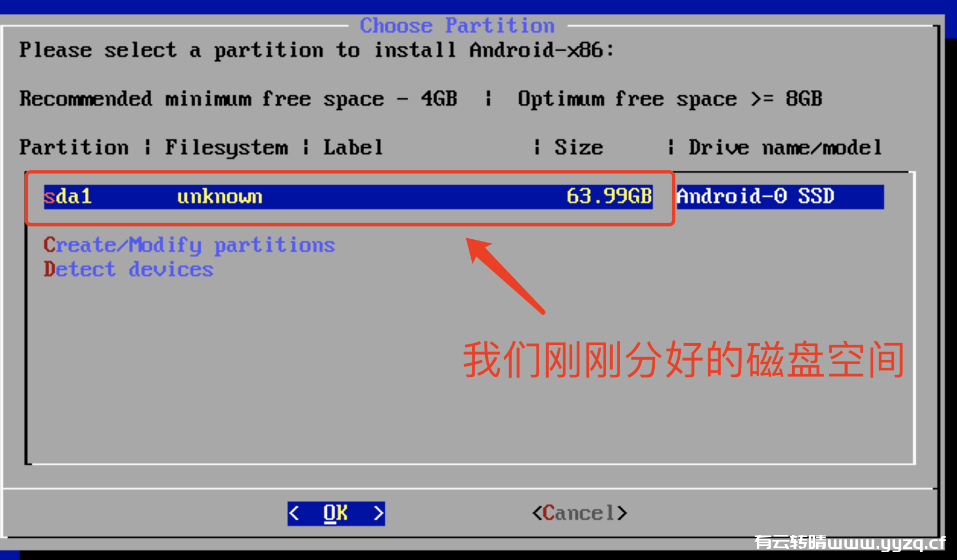
Task: Click the red Chinese annotation text
Action: point(684,360)
